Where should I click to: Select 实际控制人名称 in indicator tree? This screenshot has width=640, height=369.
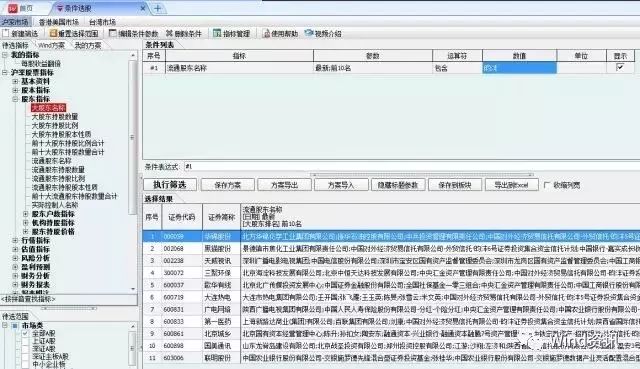[55, 205]
